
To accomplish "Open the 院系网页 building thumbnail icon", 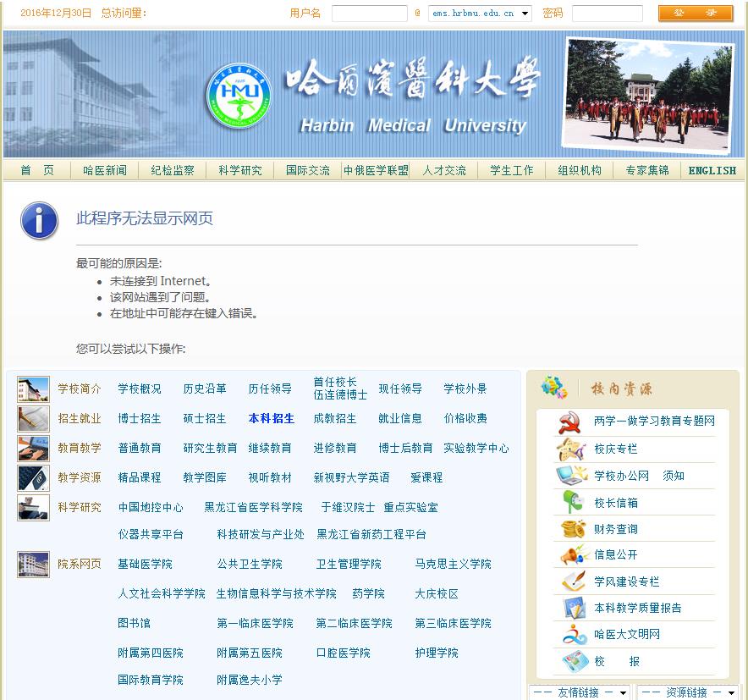I will [33, 565].
